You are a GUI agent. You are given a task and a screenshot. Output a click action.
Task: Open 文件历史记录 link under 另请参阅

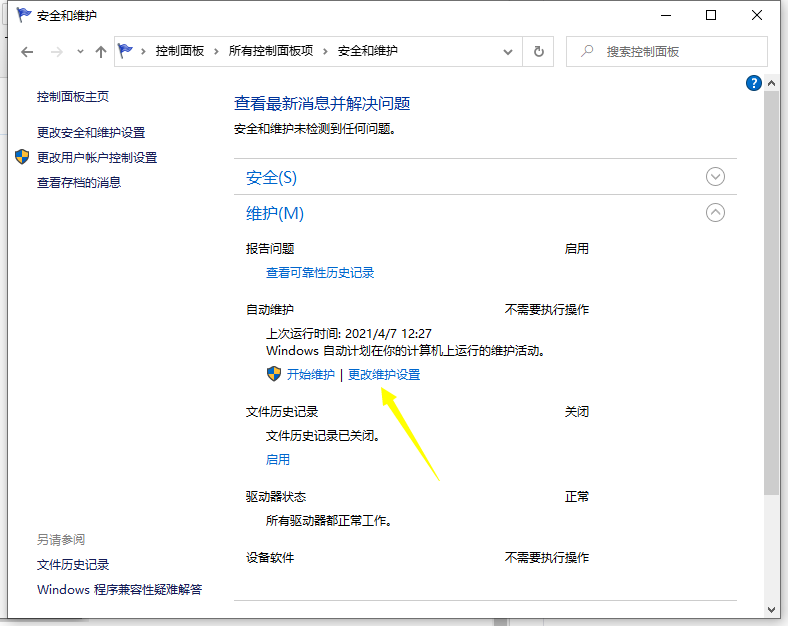73,565
